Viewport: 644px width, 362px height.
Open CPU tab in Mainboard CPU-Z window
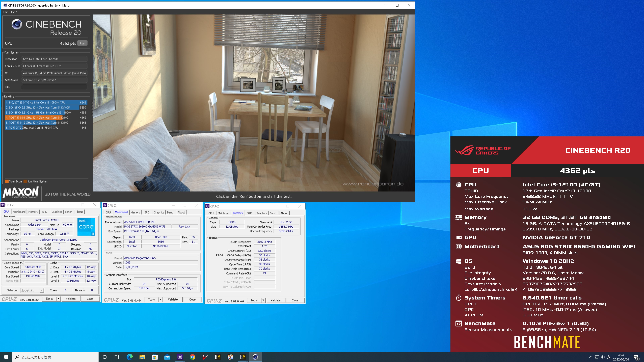(108, 212)
